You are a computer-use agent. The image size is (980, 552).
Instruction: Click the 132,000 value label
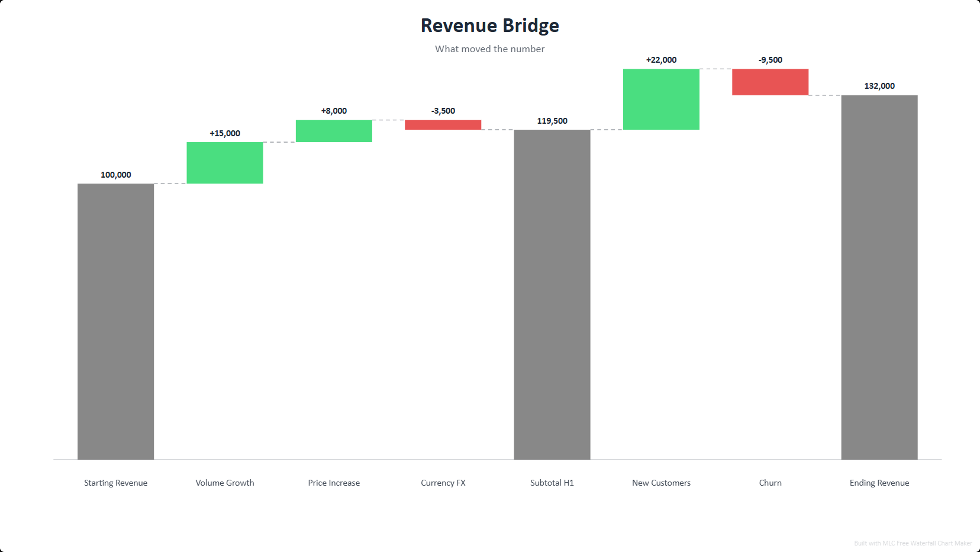(x=879, y=86)
